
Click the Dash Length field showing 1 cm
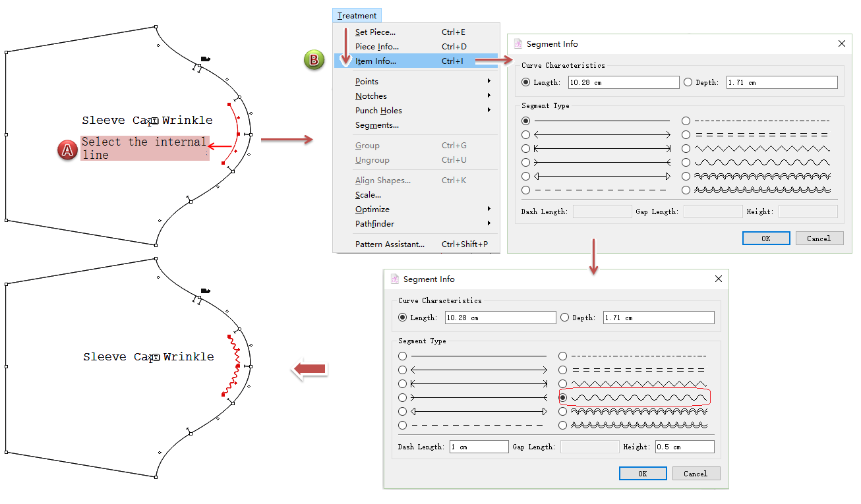(479, 447)
